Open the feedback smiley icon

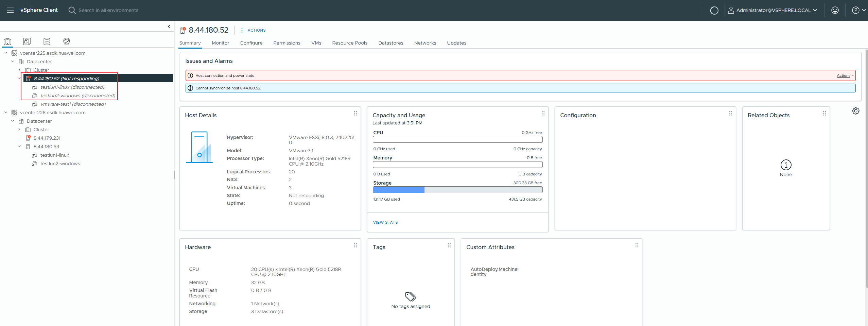coord(835,10)
